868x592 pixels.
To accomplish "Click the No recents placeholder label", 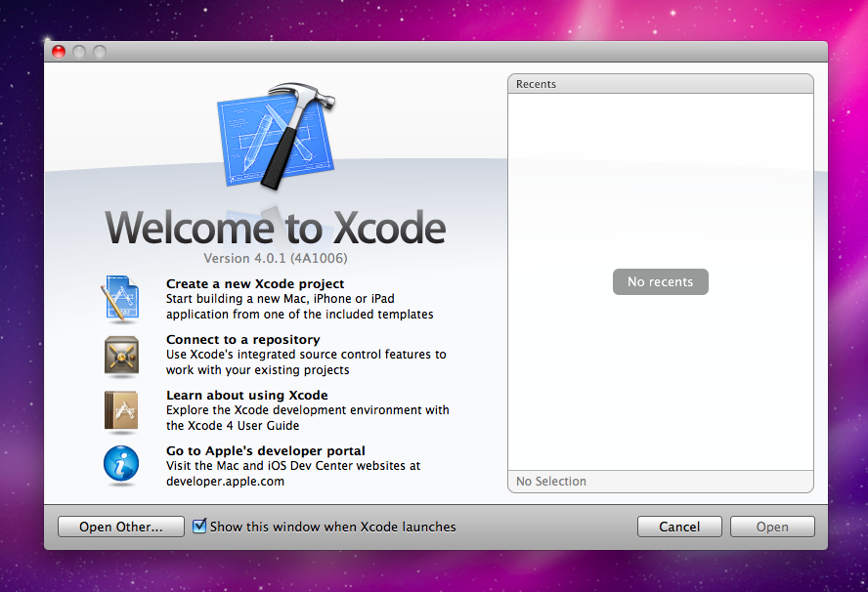I will 661,281.
